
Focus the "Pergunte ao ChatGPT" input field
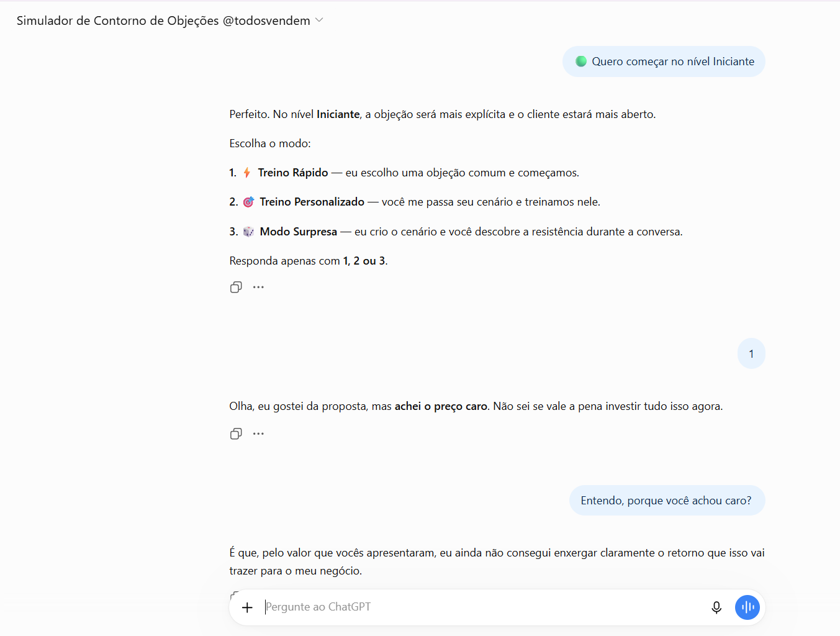tap(484, 607)
